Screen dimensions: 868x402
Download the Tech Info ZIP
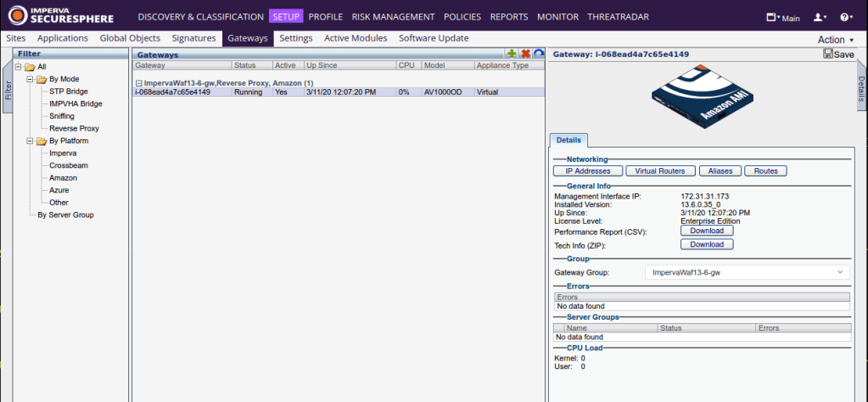[x=706, y=244]
